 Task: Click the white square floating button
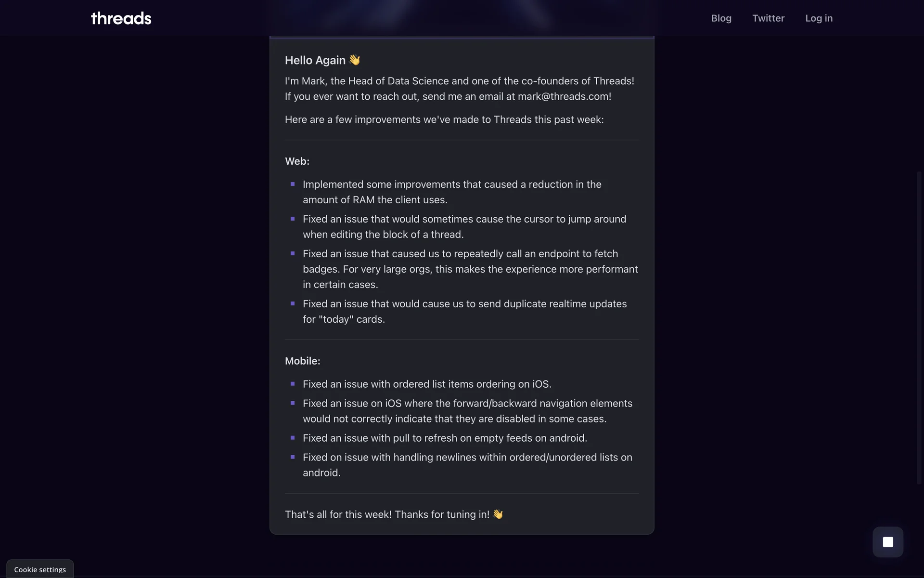tap(888, 542)
